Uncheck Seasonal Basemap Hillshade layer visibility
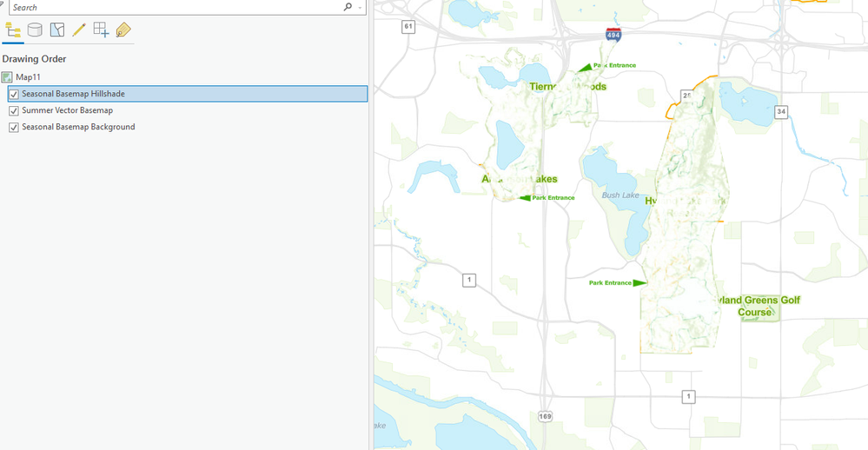 (x=14, y=94)
